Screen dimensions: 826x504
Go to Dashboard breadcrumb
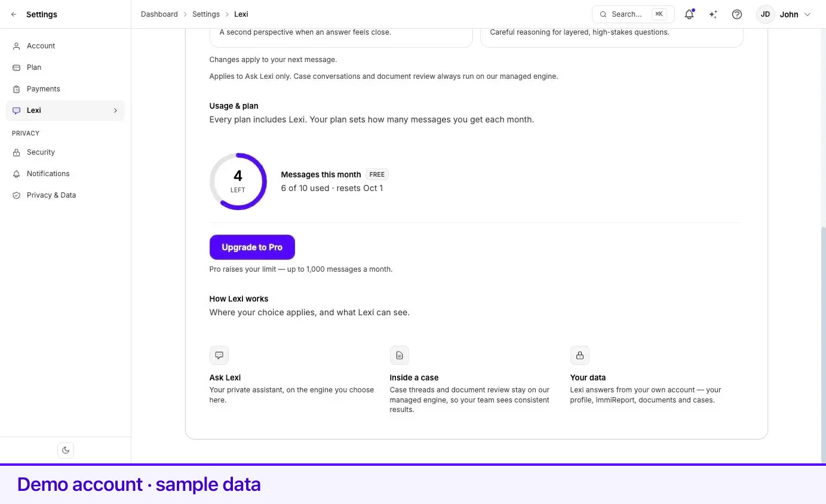[159, 14]
